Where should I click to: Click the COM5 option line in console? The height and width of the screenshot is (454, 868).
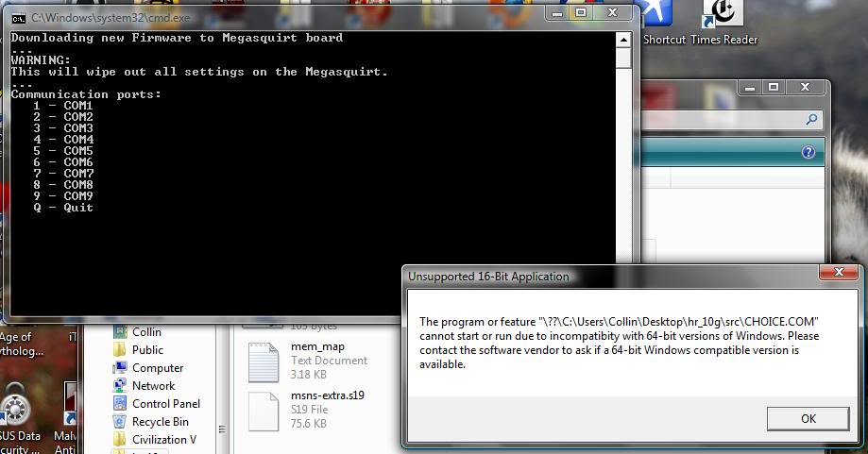(62, 150)
